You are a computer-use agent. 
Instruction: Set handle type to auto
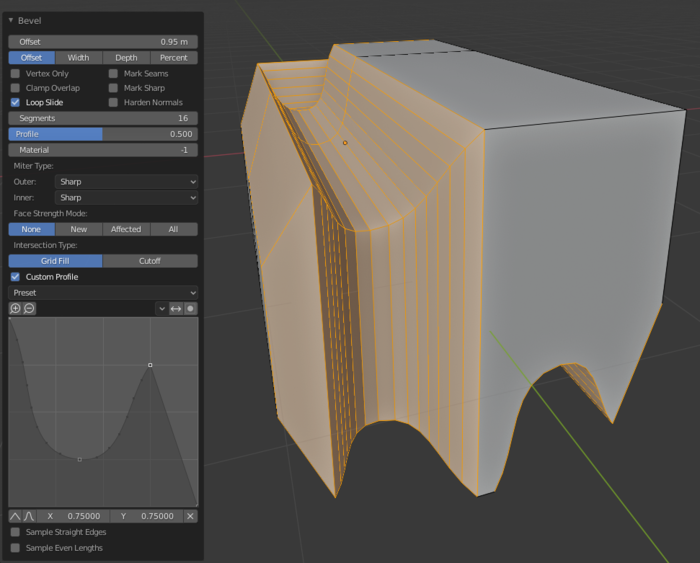[15, 516]
